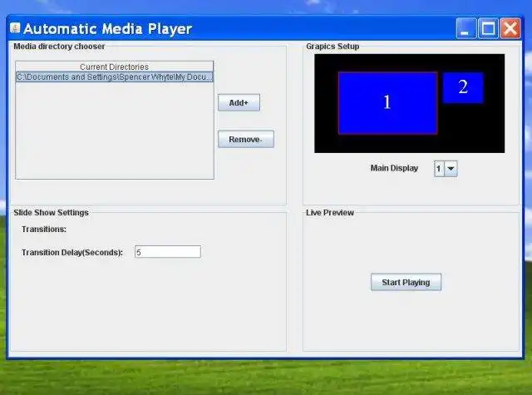Select the Documents and Settings directory row
The width and height of the screenshot is (532, 395).
[x=115, y=77]
